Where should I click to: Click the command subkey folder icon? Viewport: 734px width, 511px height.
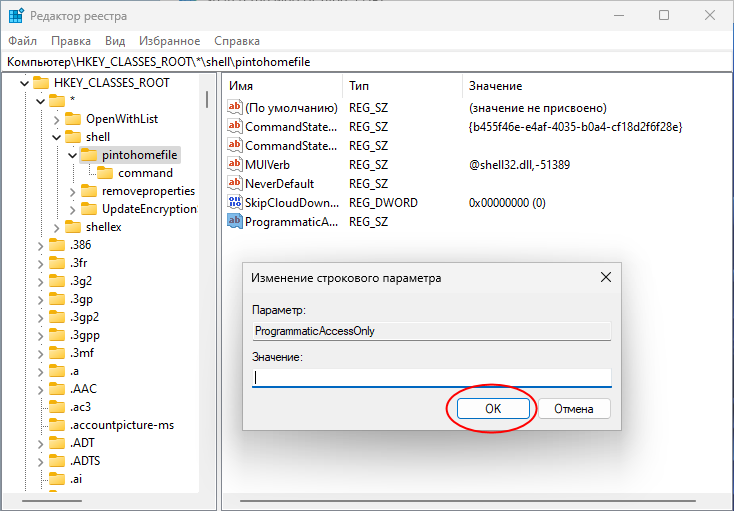point(105,173)
